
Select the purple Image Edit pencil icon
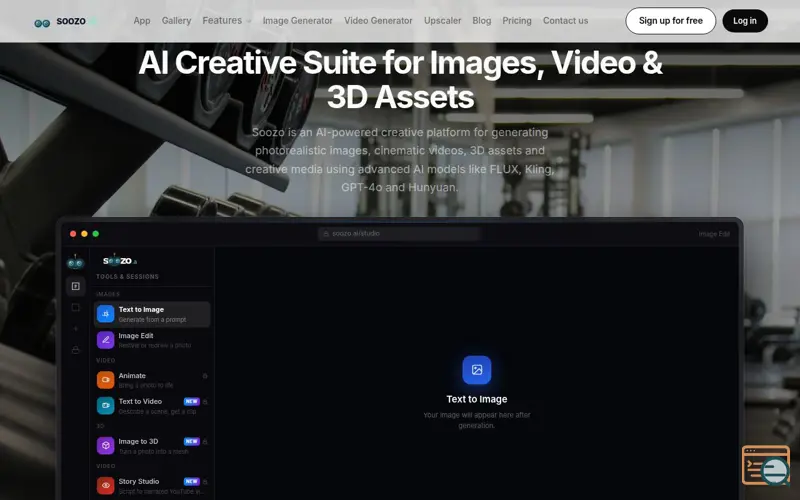coord(106,340)
